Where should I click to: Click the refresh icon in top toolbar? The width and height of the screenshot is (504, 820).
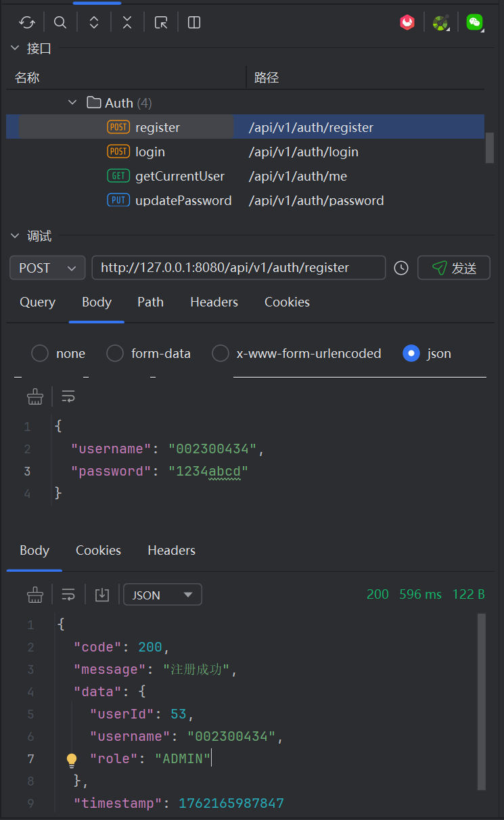pyautogui.click(x=27, y=22)
